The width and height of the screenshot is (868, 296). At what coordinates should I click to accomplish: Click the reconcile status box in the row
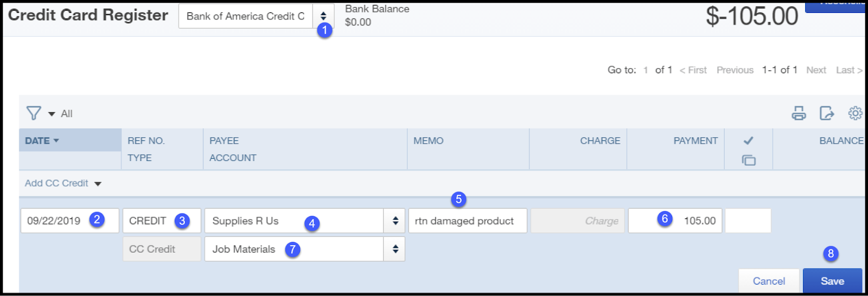pyautogui.click(x=748, y=221)
